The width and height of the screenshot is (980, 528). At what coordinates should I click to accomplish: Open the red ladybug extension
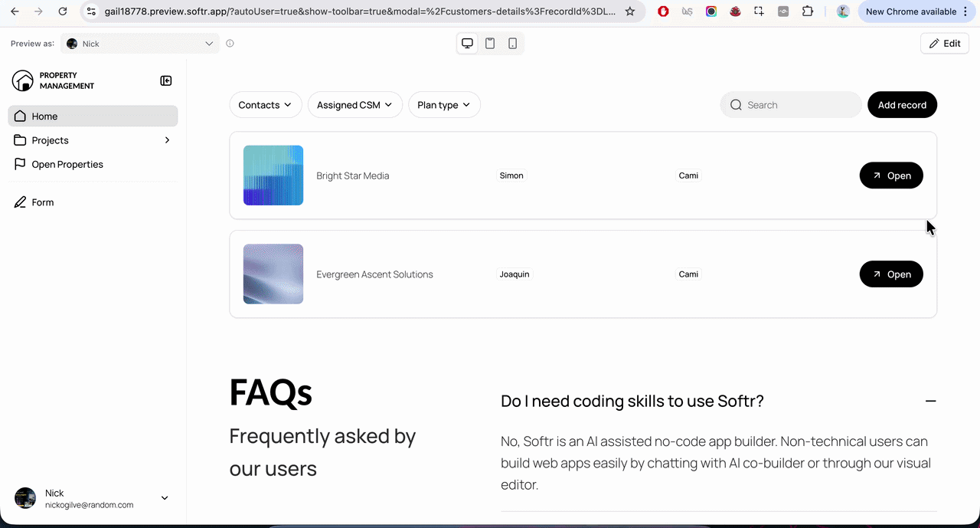click(735, 11)
